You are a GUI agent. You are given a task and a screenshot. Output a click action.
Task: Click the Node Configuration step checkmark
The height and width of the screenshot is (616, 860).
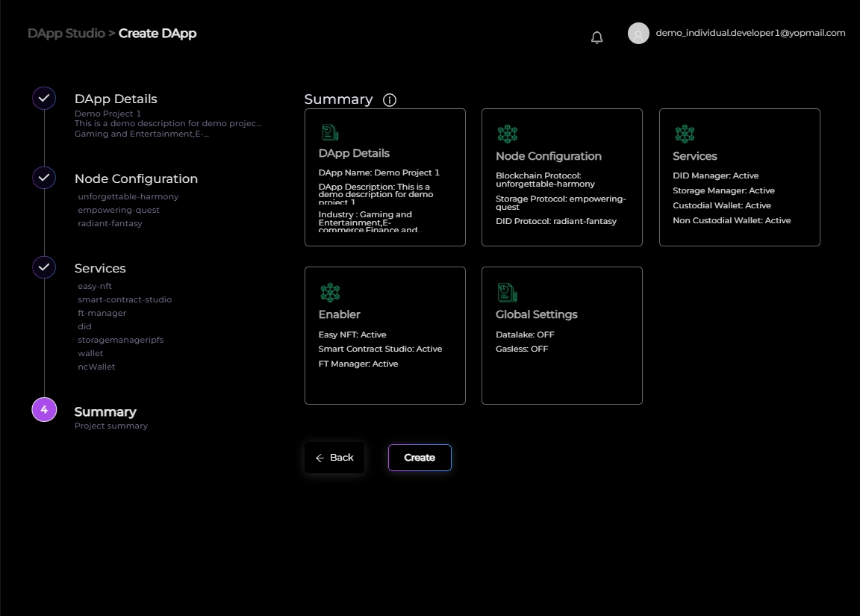click(44, 178)
